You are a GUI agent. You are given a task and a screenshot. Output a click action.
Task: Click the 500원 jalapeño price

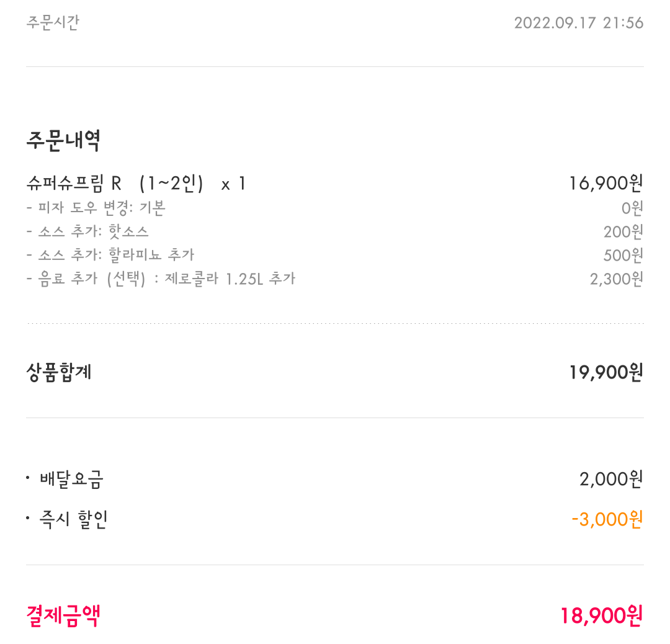[x=623, y=255]
